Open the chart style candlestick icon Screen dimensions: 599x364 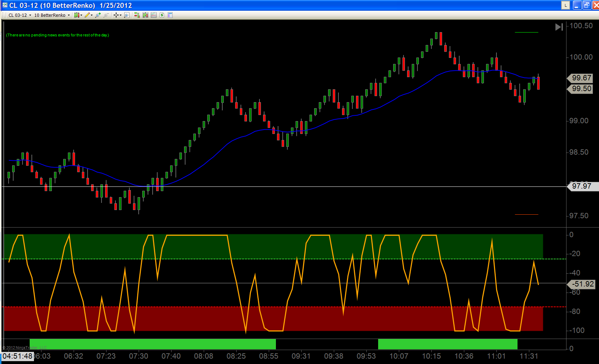tap(76, 15)
